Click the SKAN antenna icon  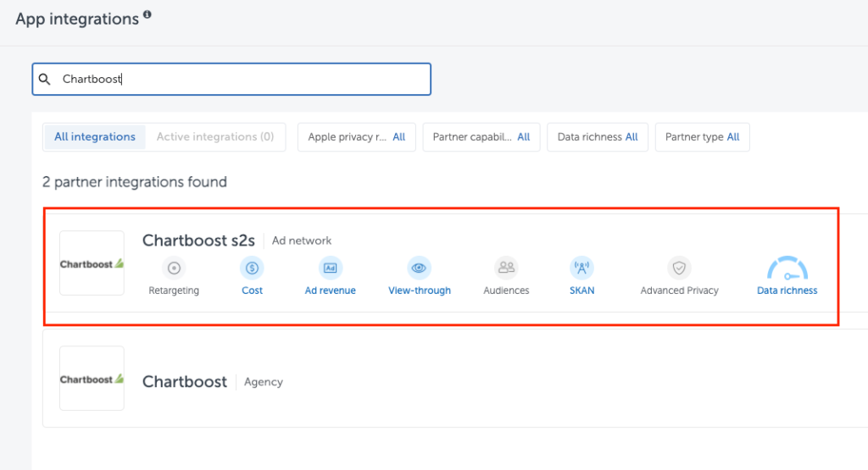[581, 268]
